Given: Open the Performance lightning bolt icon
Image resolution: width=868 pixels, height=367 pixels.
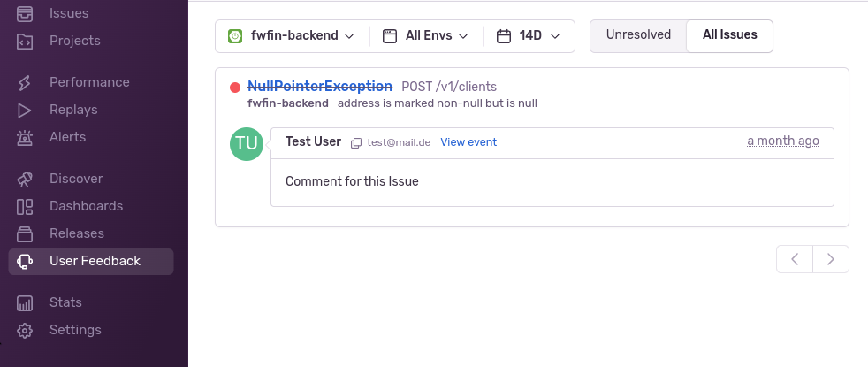Looking at the screenshot, I should (x=25, y=82).
